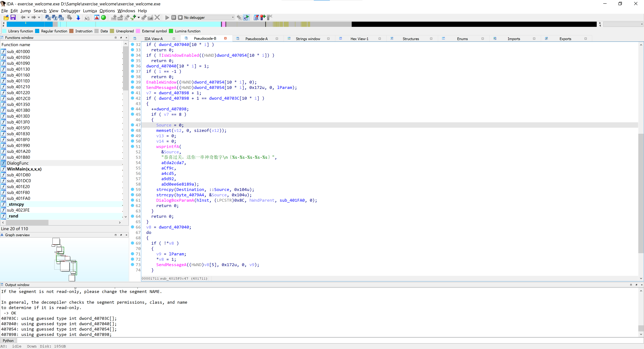Image resolution: width=644 pixels, height=349 pixels.
Task: Pause process with the pause icon
Action: click(174, 17)
